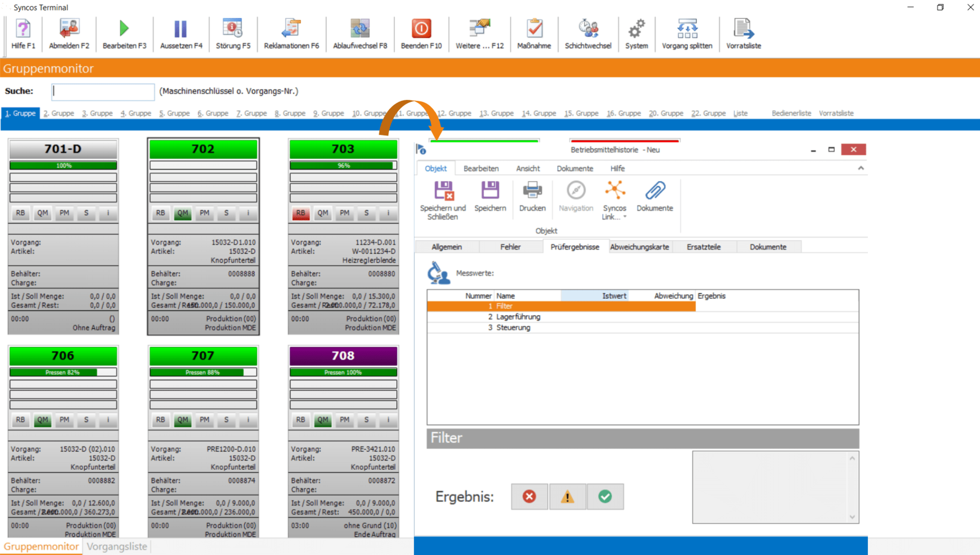Image resolution: width=980 pixels, height=555 pixels.
Task: Toggle the QM button on machine 702
Action: click(183, 213)
